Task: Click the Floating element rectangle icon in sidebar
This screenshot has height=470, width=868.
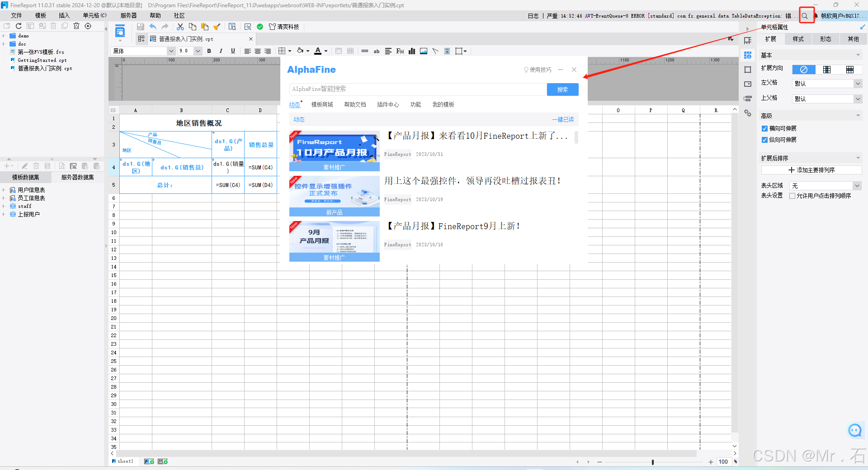Action: (748, 70)
